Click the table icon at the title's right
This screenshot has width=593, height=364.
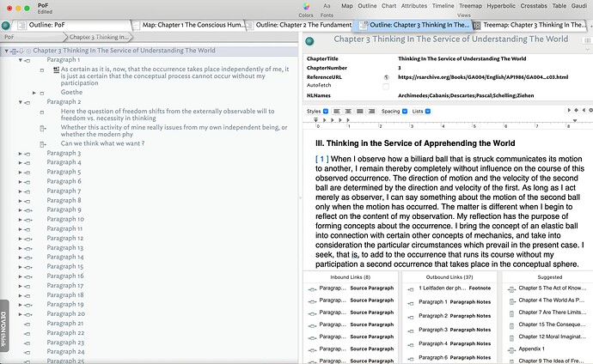[x=587, y=40]
